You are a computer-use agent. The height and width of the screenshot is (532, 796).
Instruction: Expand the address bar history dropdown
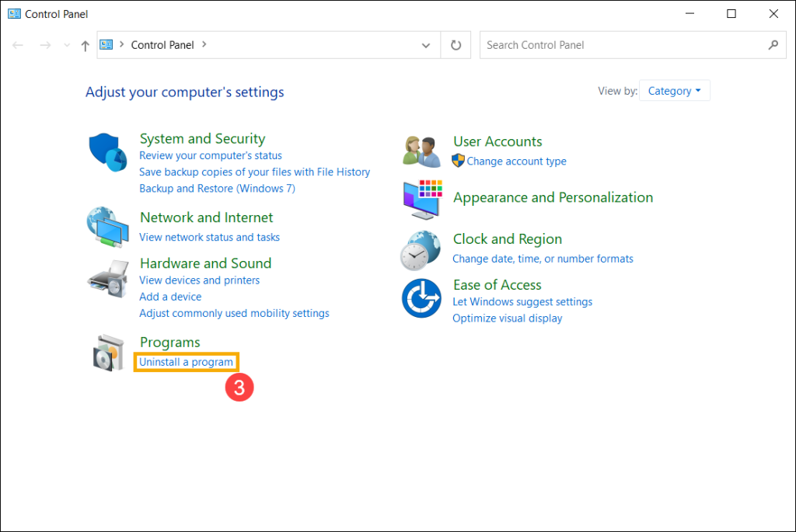click(x=426, y=45)
